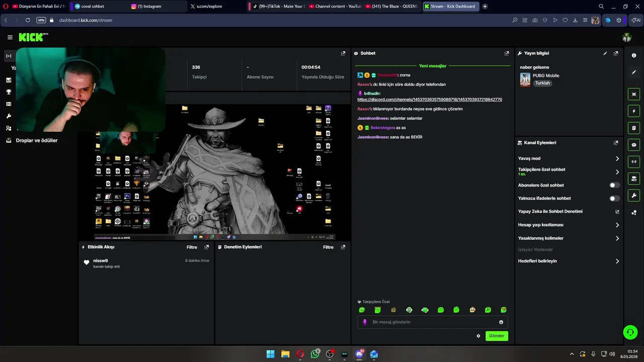The height and width of the screenshot is (362, 644).
Task: Edit stream info with pencil in Yayın bilgisi
Action: tap(605, 53)
